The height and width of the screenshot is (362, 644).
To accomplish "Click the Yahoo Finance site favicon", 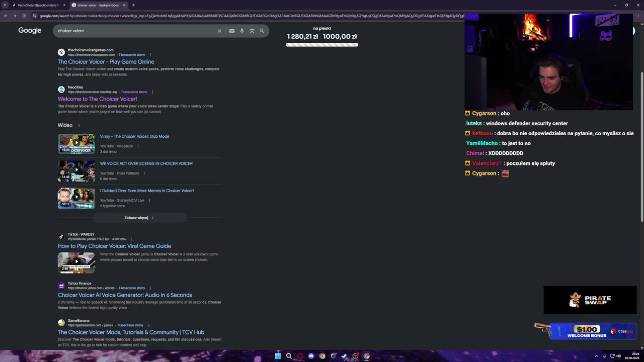I will tap(61, 286).
